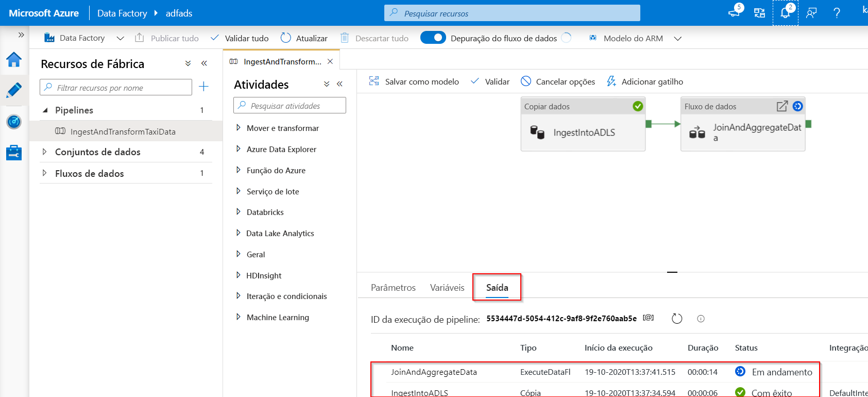868x397 pixels.
Task: Expand Iteração e condicionais activities
Action: [239, 296]
